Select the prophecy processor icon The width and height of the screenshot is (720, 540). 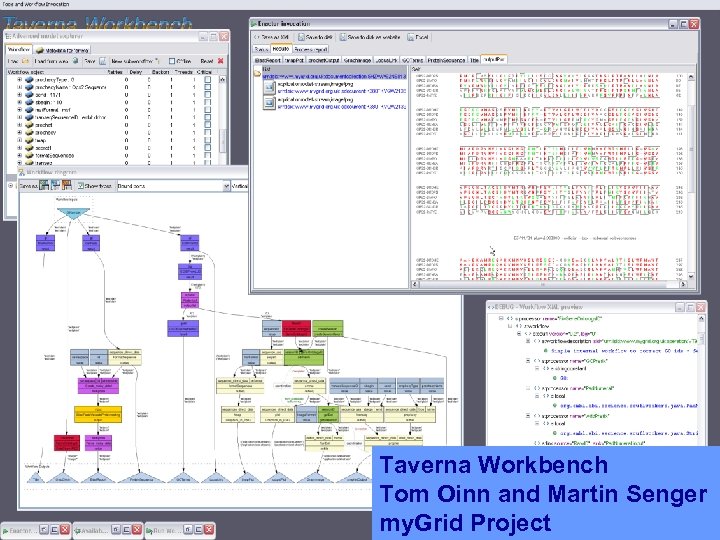point(29,133)
